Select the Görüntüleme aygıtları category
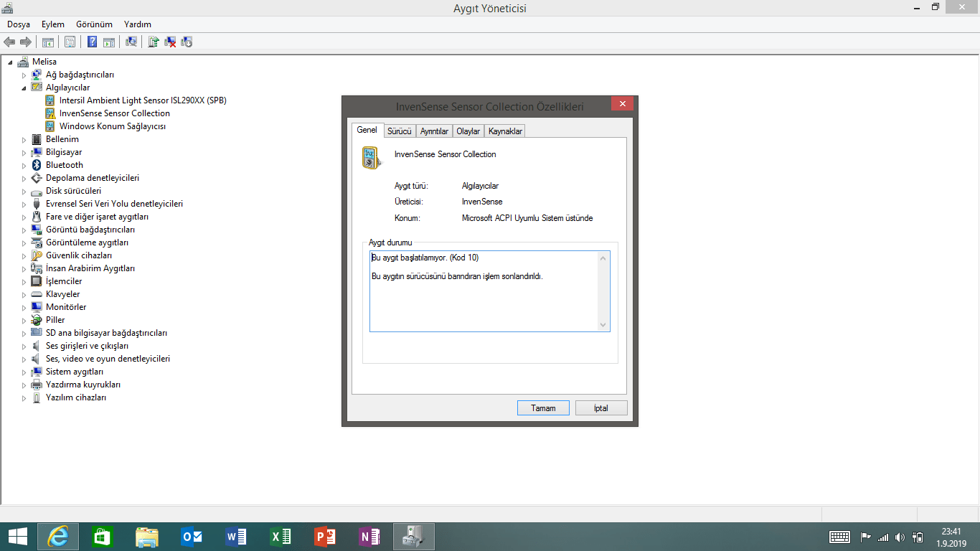The width and height of the screenshot is (980, 551). tap(87, 242)
